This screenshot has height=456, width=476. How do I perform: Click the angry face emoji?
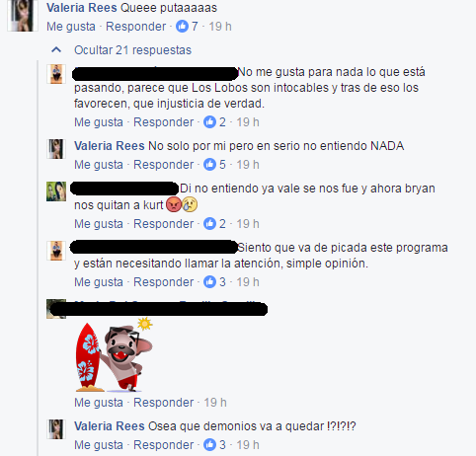pos(174,204)
